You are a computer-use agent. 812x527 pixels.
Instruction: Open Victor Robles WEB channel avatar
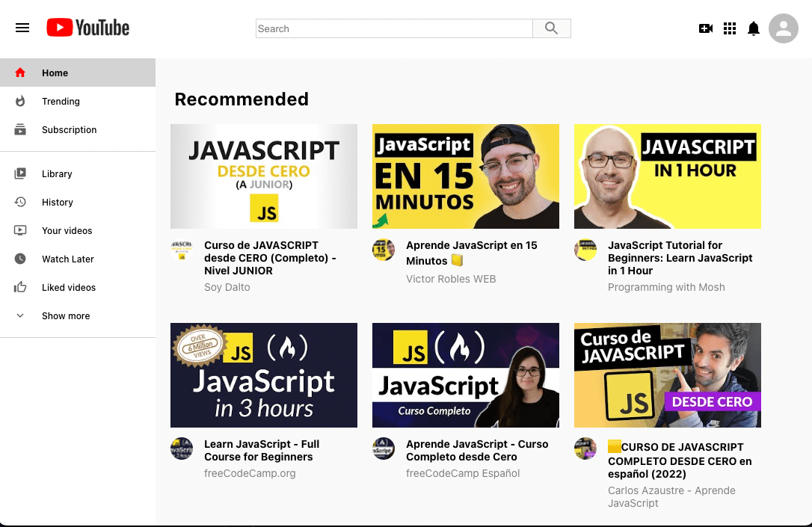click(x=384, y=250)
